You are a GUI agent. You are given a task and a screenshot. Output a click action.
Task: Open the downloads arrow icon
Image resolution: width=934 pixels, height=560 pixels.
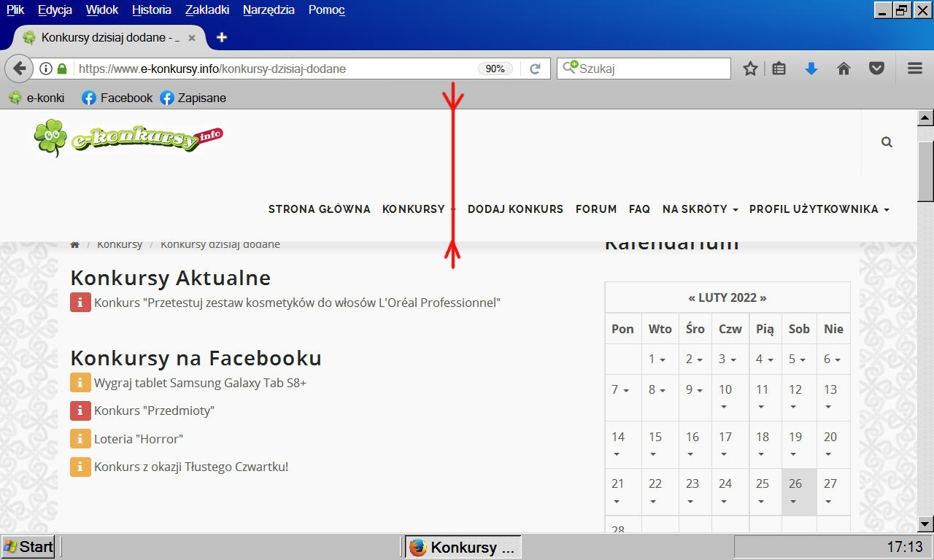[x=811, y=69]
